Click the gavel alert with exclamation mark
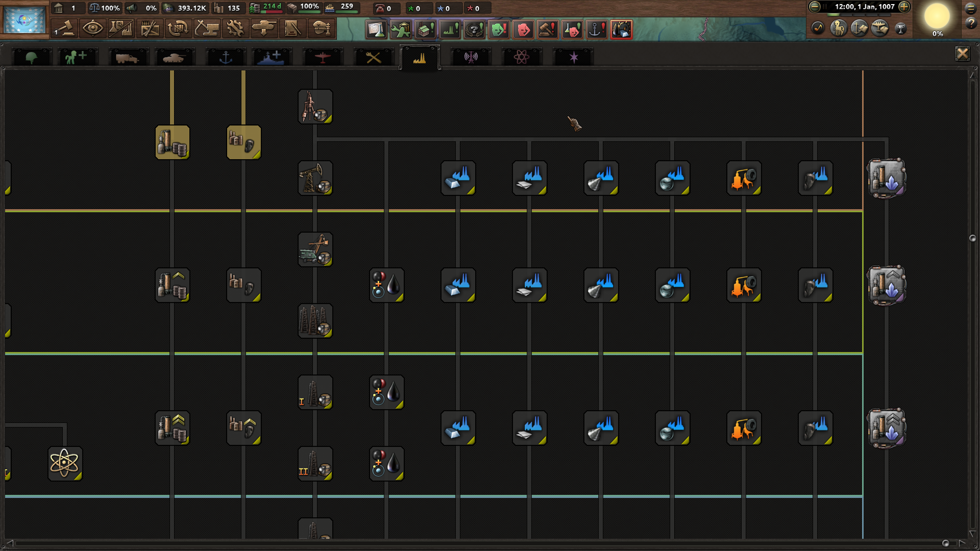Image resolution: width=980 pixels, height=551 pixels. [548, 30]
